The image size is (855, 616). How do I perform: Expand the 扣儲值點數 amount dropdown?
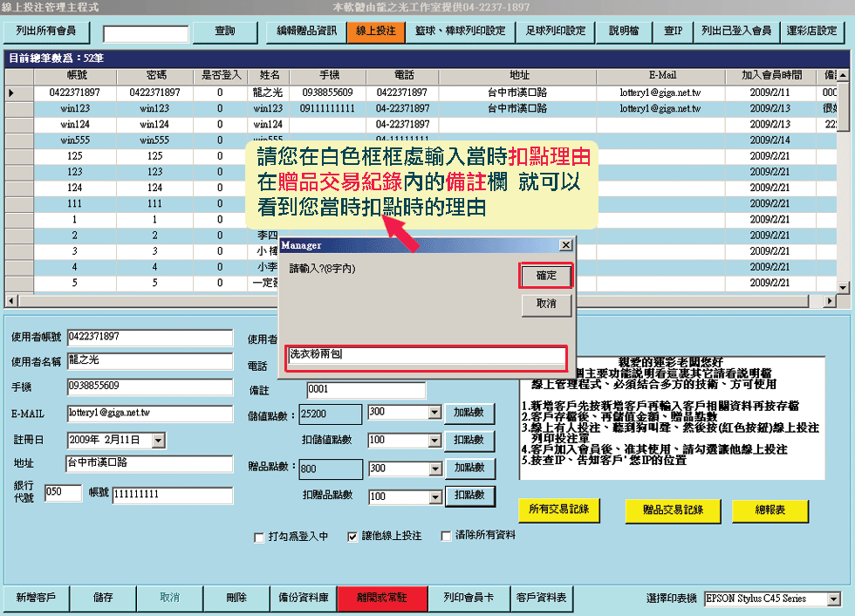[x=434, y=441]
